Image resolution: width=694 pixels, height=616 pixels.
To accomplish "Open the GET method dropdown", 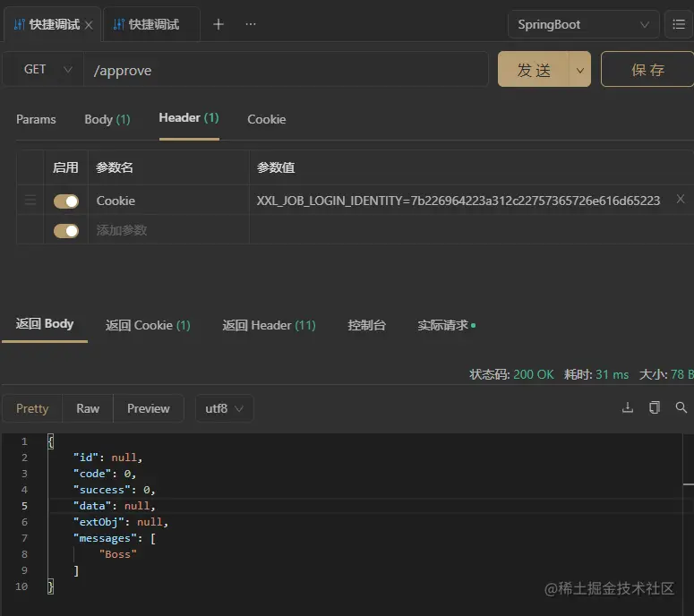I will point(43,70).
